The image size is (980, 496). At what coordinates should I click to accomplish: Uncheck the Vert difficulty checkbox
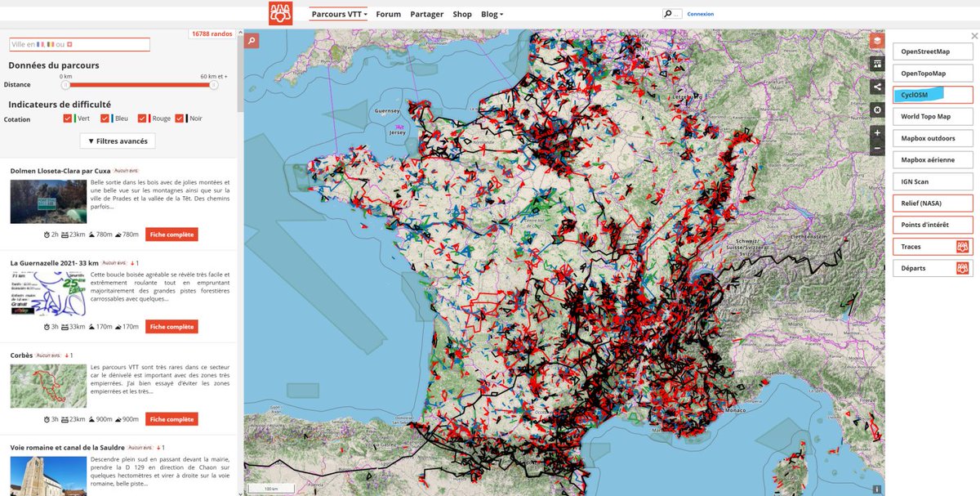coord(67,118)
